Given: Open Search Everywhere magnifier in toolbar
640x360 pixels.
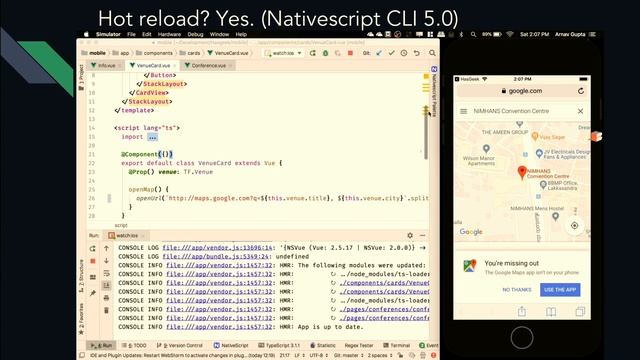Looking at the screenshot, I should pos(432,53).
